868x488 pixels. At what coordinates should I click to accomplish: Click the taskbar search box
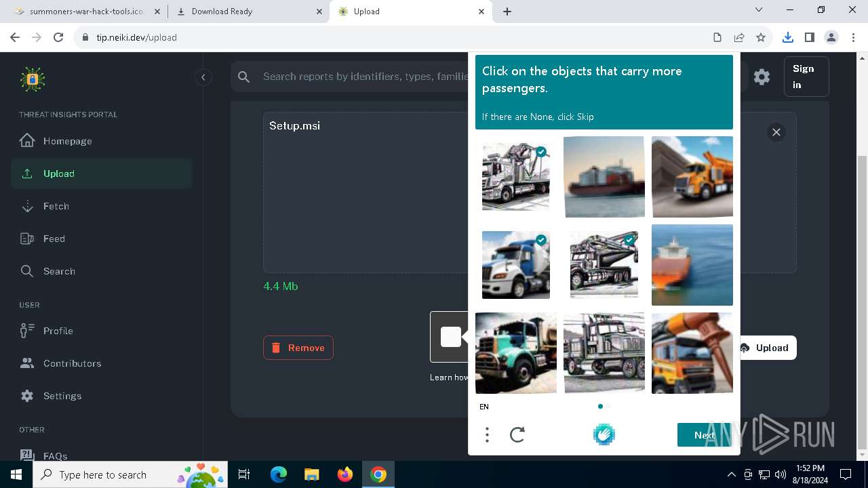pos(131,474)
